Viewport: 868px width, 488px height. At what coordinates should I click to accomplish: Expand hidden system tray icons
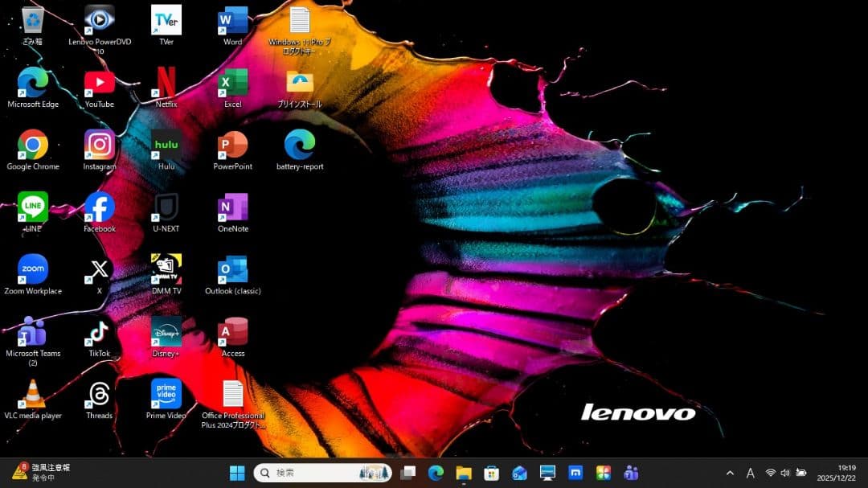(x=730, y=473)
